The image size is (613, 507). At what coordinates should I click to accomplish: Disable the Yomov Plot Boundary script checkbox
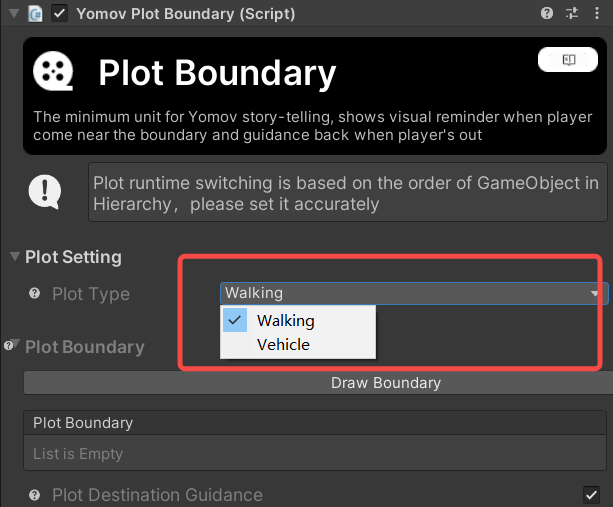59,14
